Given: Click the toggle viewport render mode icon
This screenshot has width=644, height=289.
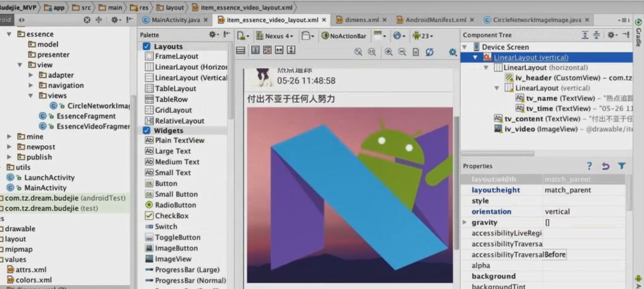Looking at the screenshot, I should (x=240, y=50).
